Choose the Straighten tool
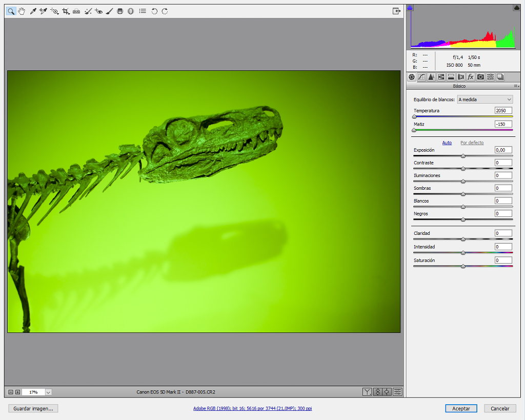 tap(76, 11)
